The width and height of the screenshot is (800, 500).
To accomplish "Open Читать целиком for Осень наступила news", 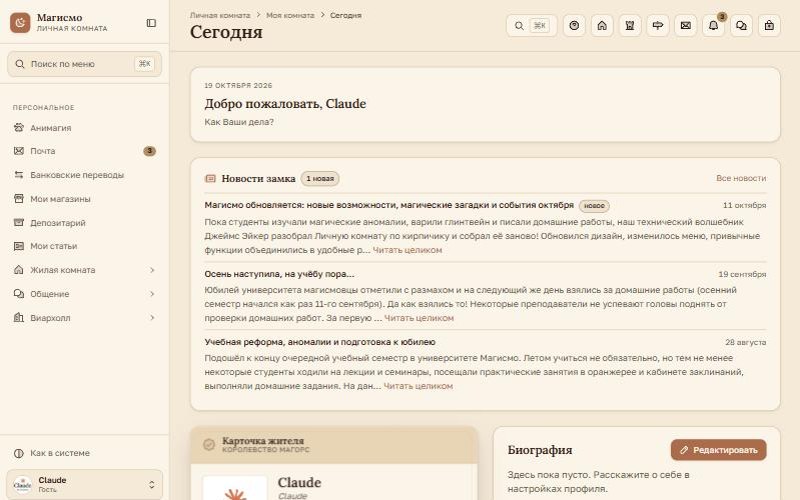I will (419, 318).
